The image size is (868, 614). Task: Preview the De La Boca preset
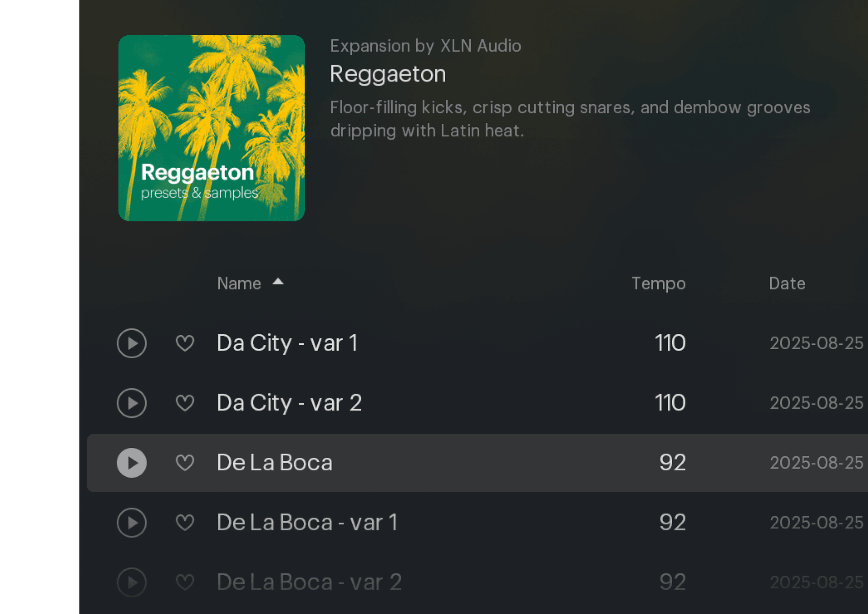132,463
